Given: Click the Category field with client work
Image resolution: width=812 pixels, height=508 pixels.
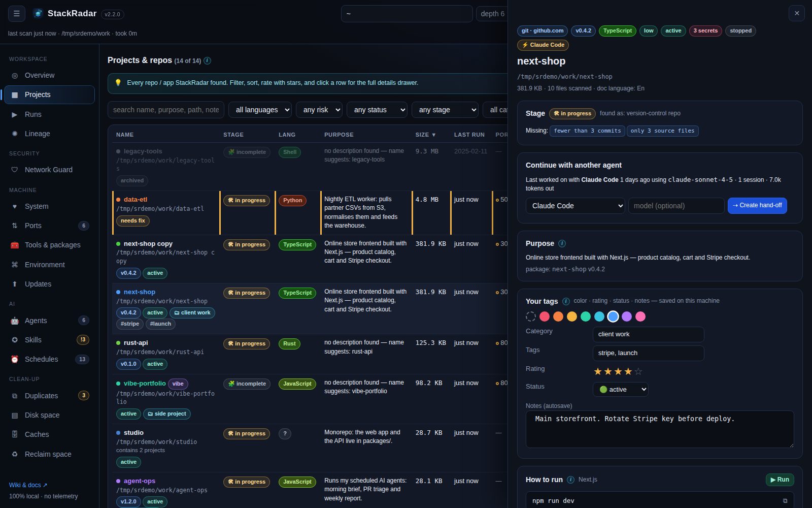Looking at the screenshot, I should click(649, 334).
